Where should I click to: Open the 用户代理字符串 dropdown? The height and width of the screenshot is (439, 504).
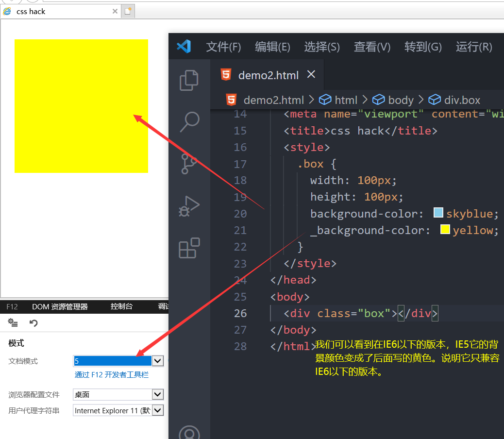[157, 410]
